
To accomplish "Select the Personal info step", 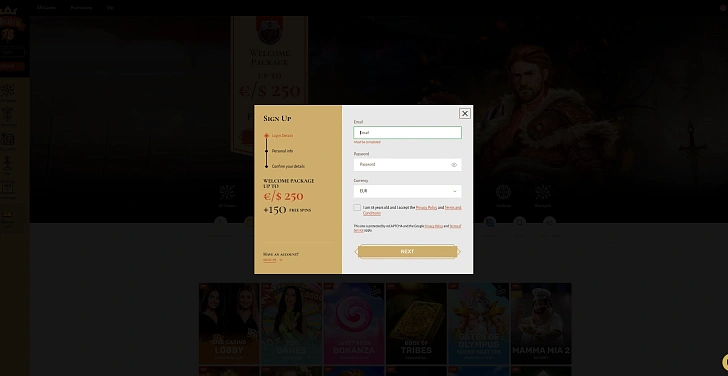I will coord(282,151).
